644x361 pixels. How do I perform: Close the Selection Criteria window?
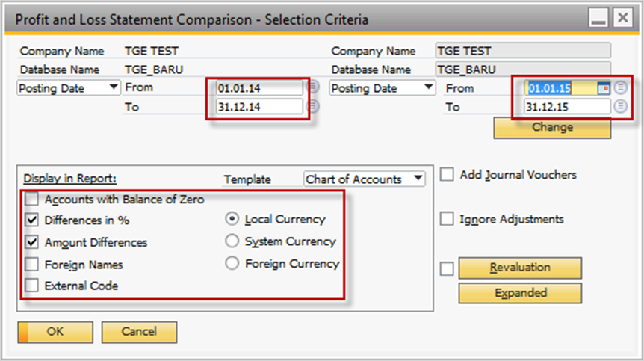click(x=622, y=18)
